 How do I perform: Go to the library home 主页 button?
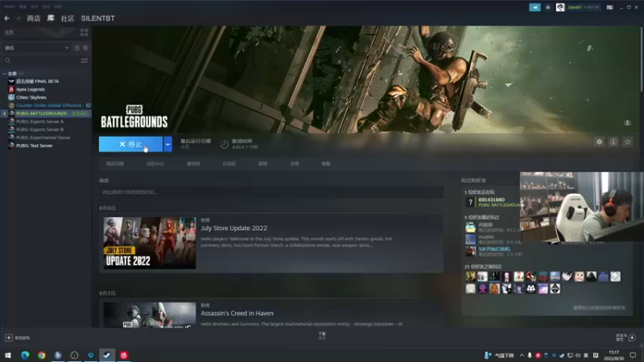pos(9,32)
